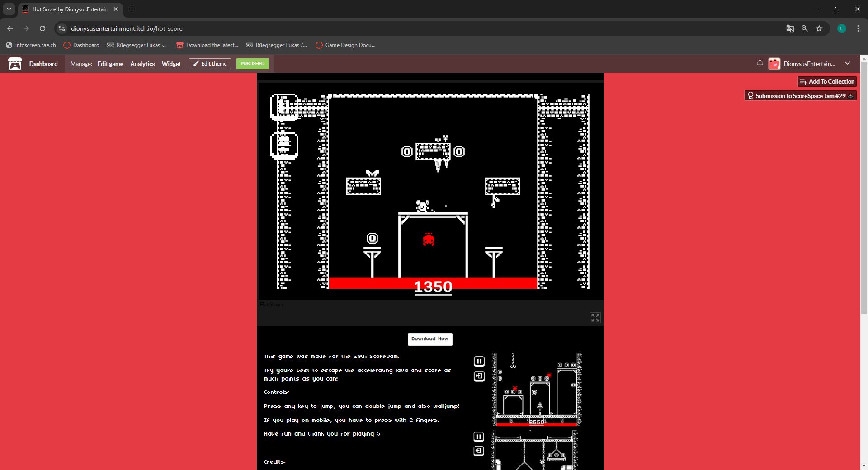Click the browser zoom magnifier icon

tap(804, 28)
